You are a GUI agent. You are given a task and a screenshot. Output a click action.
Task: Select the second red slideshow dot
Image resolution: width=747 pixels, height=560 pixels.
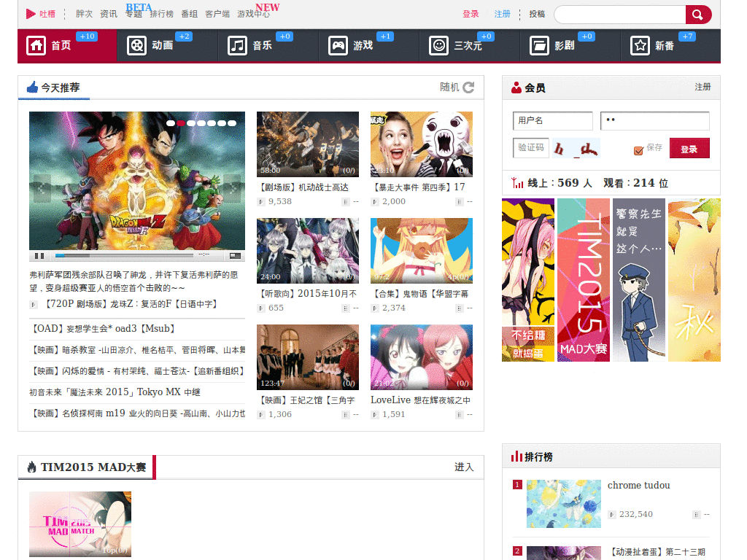click(181, 122)
